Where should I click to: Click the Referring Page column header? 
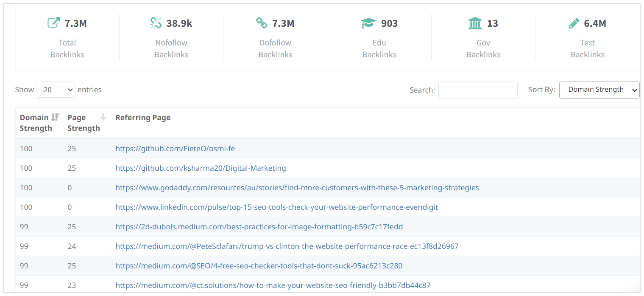(143, 118)
